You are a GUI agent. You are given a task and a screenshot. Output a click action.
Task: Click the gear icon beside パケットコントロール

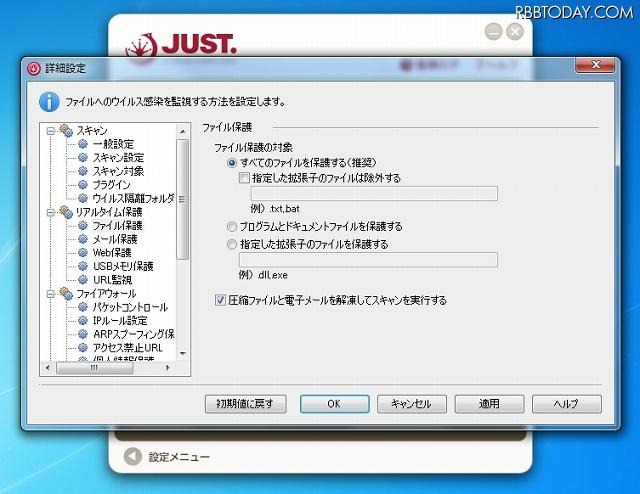pyautogui.click(x=82, y=307)
